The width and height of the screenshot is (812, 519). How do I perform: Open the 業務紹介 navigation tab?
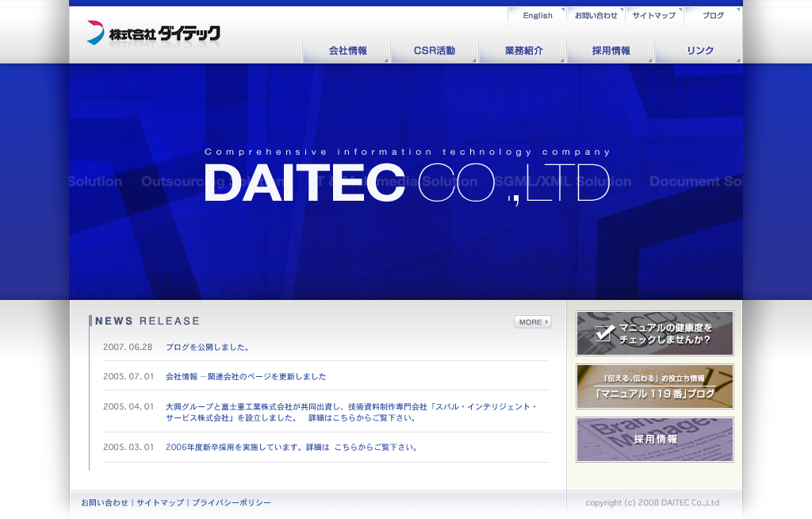(x=523, y=51)
